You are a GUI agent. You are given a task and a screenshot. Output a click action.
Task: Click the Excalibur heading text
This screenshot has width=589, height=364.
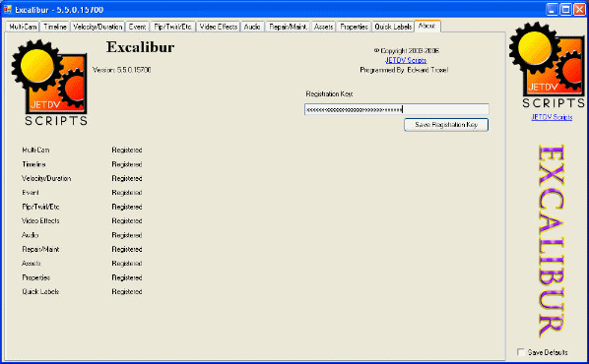pos(140,47)
